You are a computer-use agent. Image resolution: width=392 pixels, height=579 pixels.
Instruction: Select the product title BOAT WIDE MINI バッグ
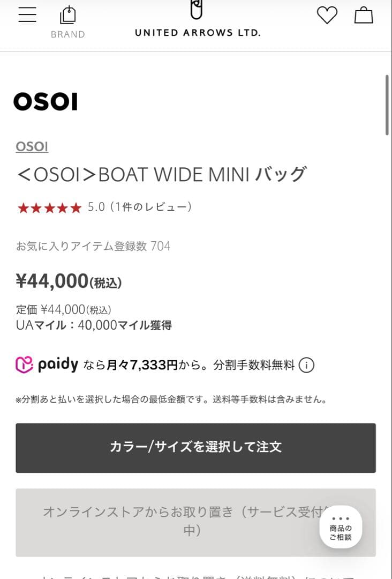pos(161,173)
